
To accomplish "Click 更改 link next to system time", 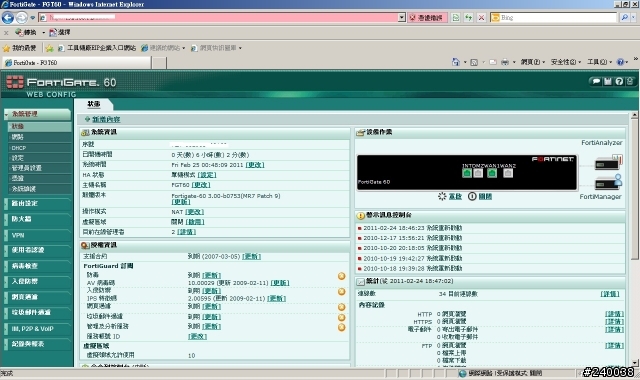I will [x=255, y=165].
